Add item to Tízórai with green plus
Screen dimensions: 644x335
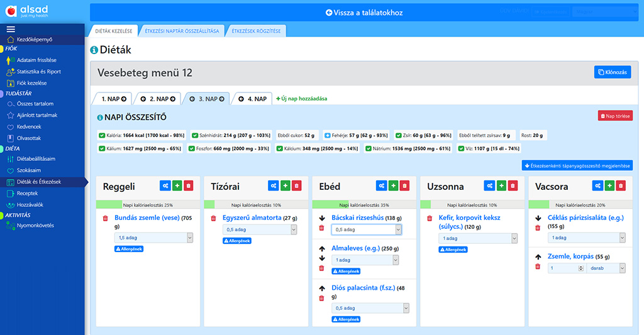[x=286, y=186]
